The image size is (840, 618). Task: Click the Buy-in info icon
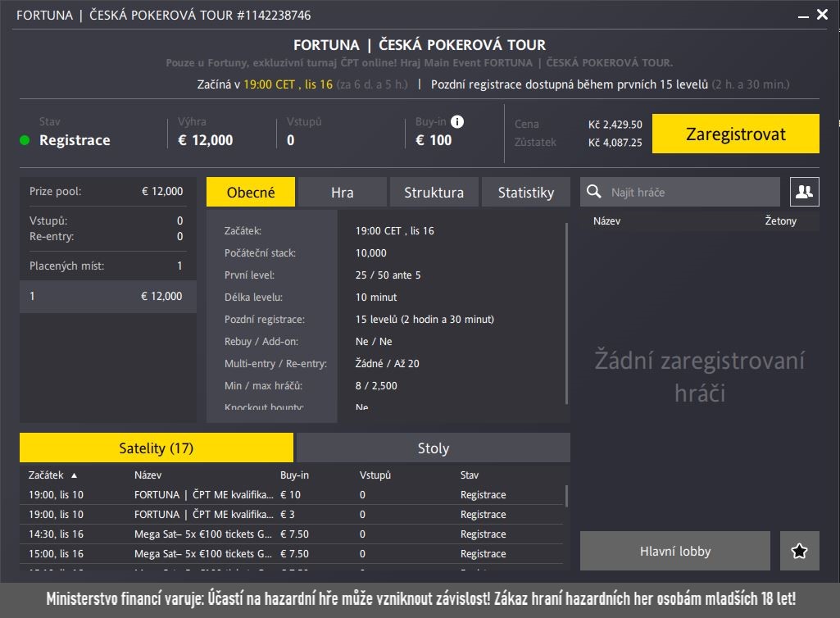pyautogui.click(x=457, y=122)
